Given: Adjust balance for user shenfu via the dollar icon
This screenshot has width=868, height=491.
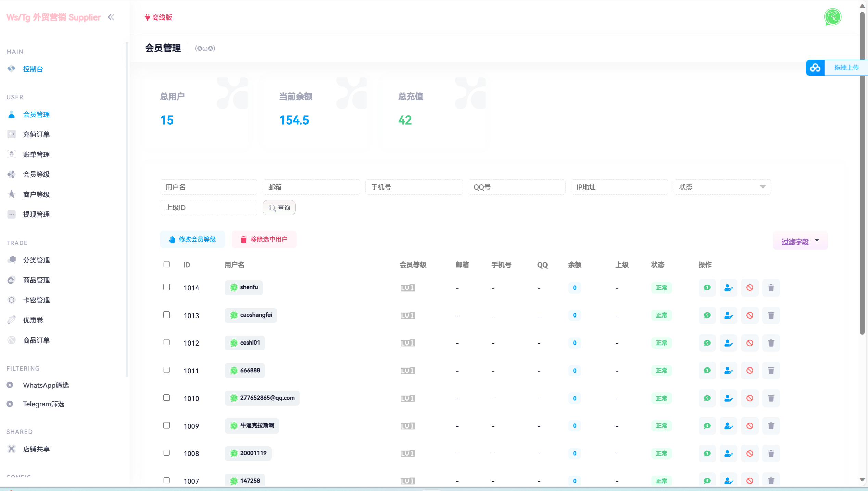Looking at the screenshot, I should [x=707, y=287].
